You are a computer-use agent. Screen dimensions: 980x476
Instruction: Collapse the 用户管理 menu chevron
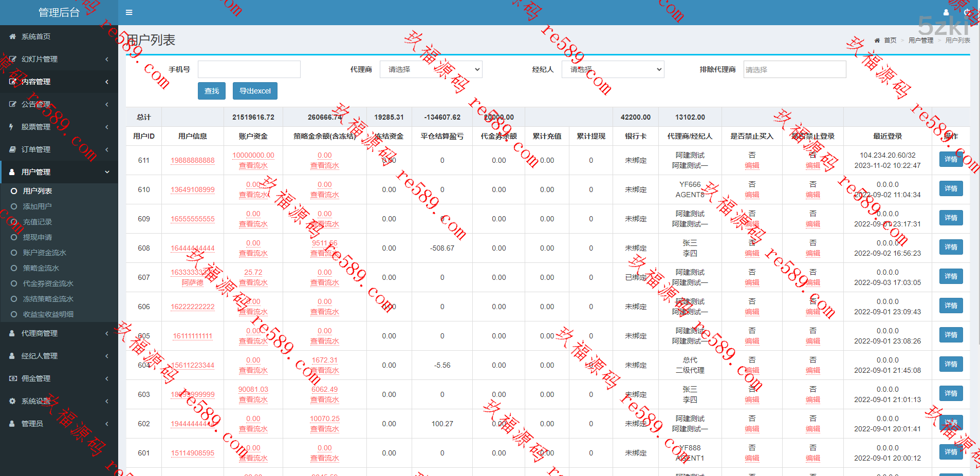(x=107, y=172)
